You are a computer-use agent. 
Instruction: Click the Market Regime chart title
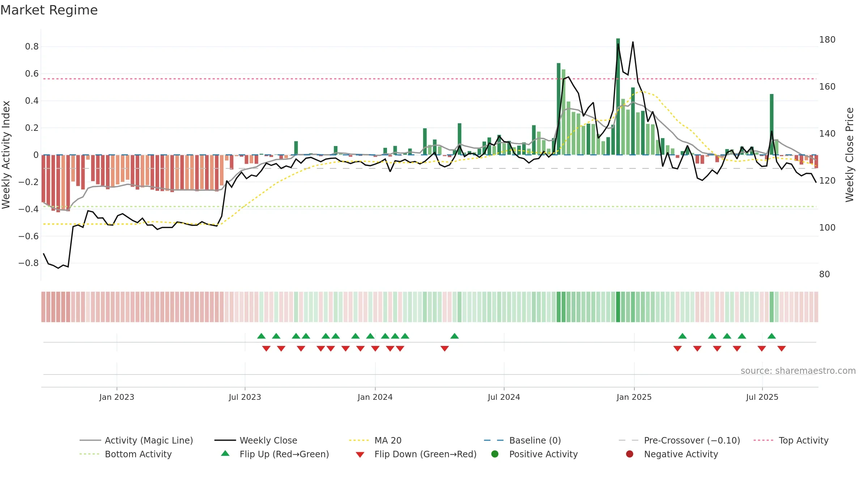click(x=49, y=10)
